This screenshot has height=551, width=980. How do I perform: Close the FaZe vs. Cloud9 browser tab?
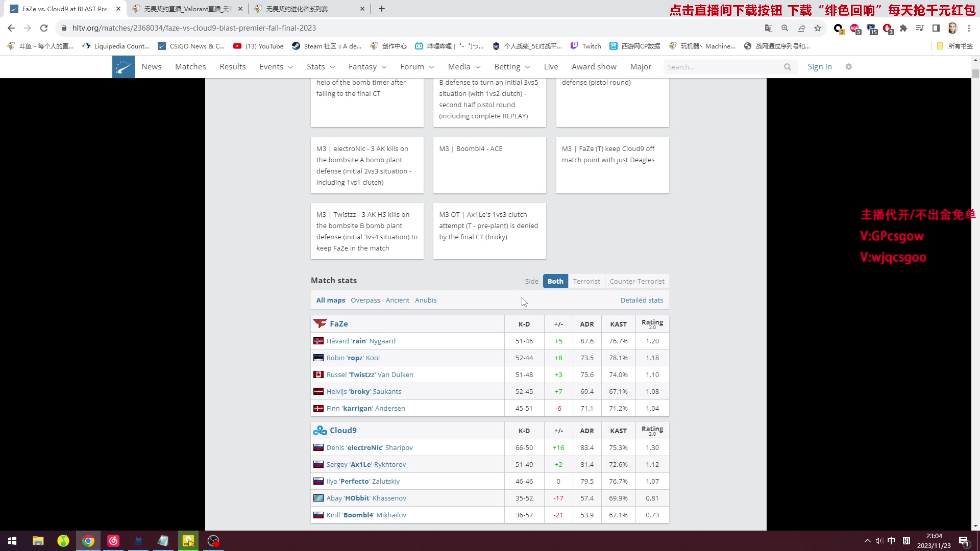[x=118, y=9]
